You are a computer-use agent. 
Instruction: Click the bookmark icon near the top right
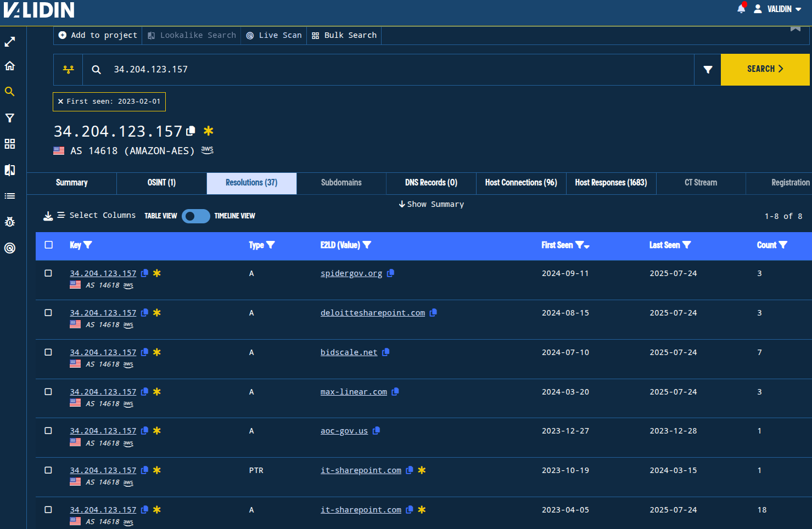(x=796, y=29)
